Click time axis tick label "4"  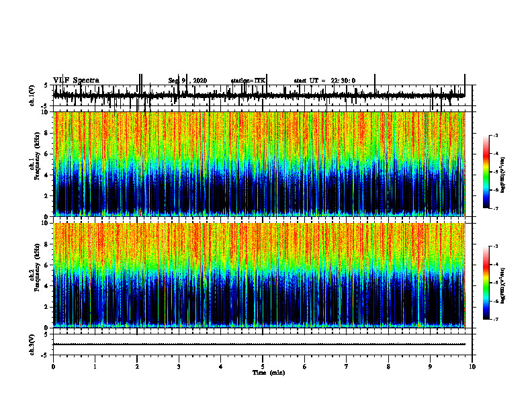[221, 367]
